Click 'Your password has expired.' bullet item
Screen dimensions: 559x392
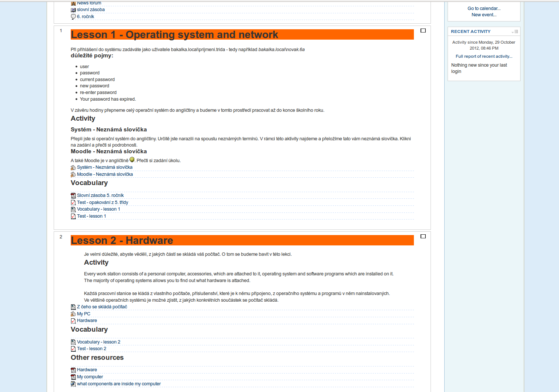(x=108, y=100)
